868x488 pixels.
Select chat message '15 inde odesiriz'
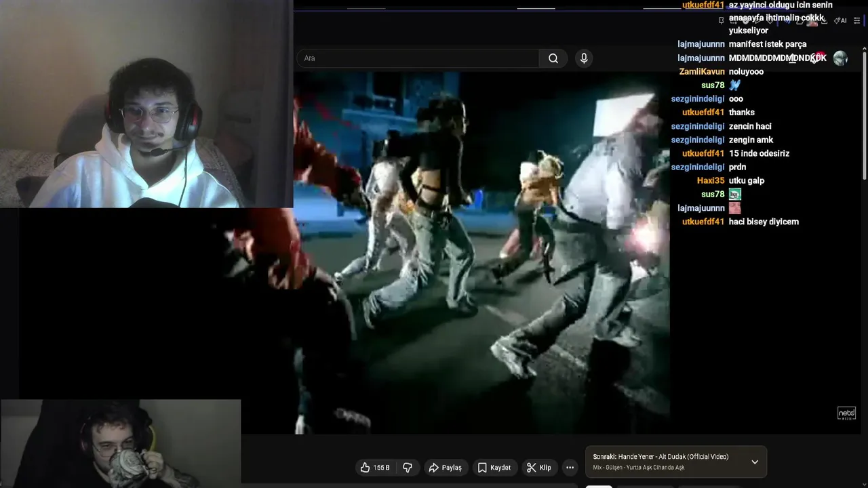759,154
